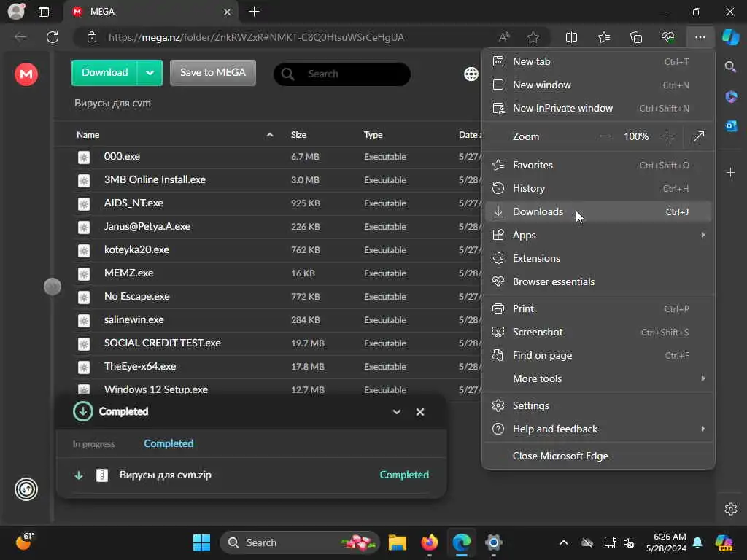Viewport: 747px width, 560px height.
Task: Collapse the transfers panel chevron
Action: (396, 412)
